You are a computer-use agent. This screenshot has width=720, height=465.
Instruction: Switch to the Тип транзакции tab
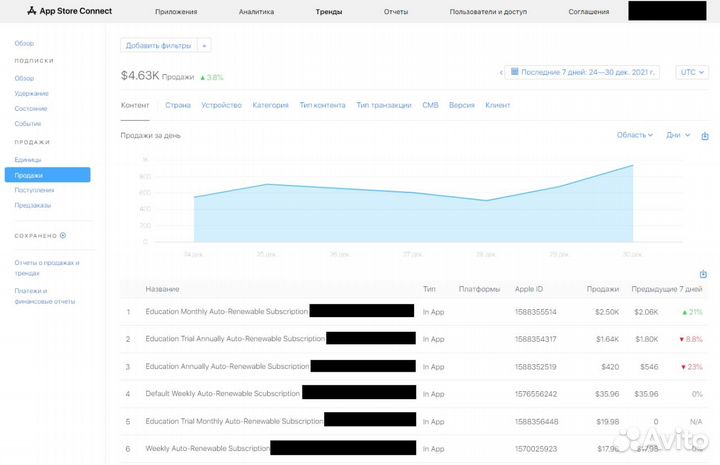[383, 105]
